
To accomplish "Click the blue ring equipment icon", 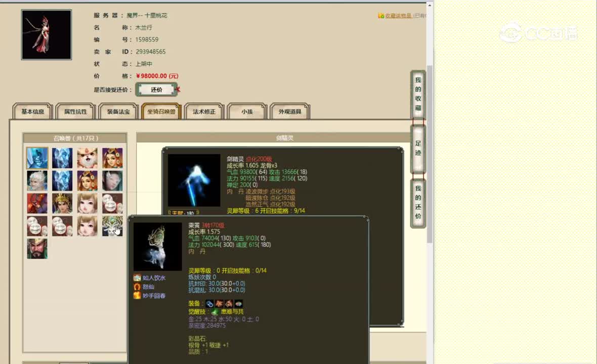I will (x=209, y=303).
